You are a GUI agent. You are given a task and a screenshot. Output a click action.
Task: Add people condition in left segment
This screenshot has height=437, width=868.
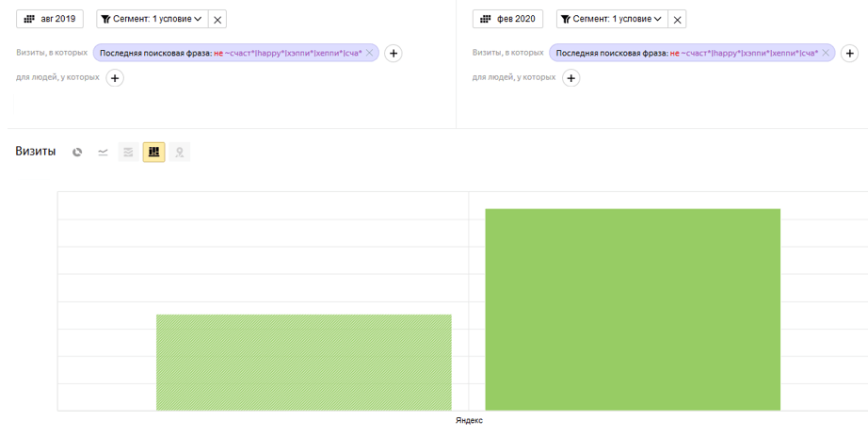tap(115, 78)
